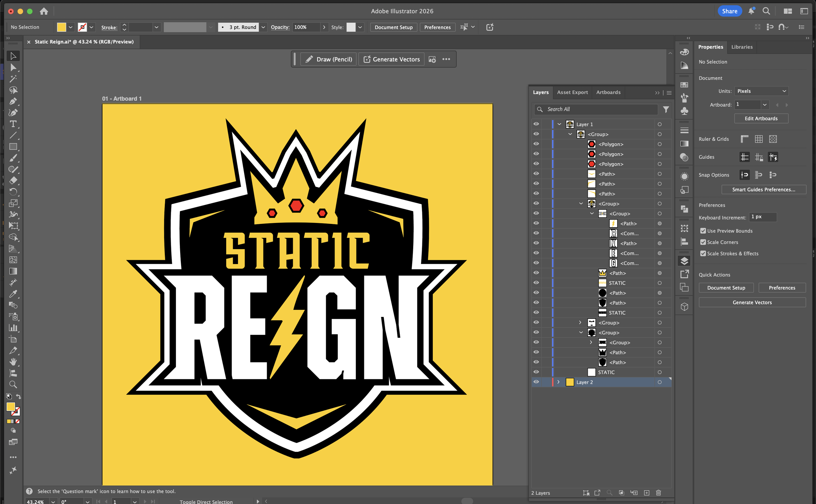Open the zoom level dropdown in status bar
816x504 pixels.
click(x=53, y=501)
